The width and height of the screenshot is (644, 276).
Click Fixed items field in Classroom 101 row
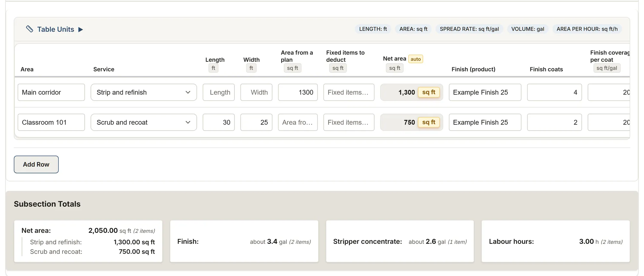click(x=349, y=122)
